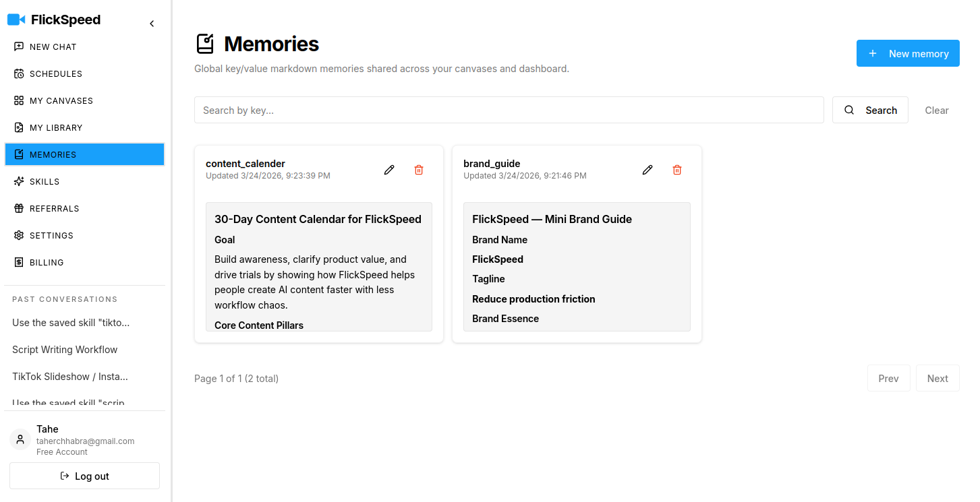Viewport: 980px width, 502px height.
Task: Open NEW CHAT from the sidebar
Action: click(x=84, y=46)
